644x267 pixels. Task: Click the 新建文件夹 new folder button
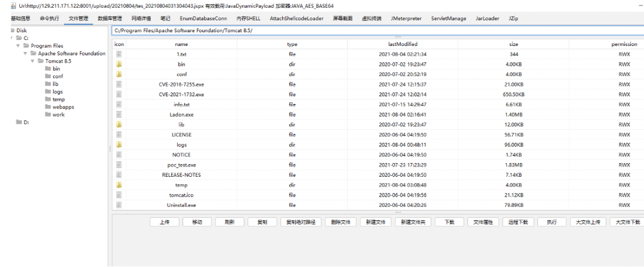(413, 222)
